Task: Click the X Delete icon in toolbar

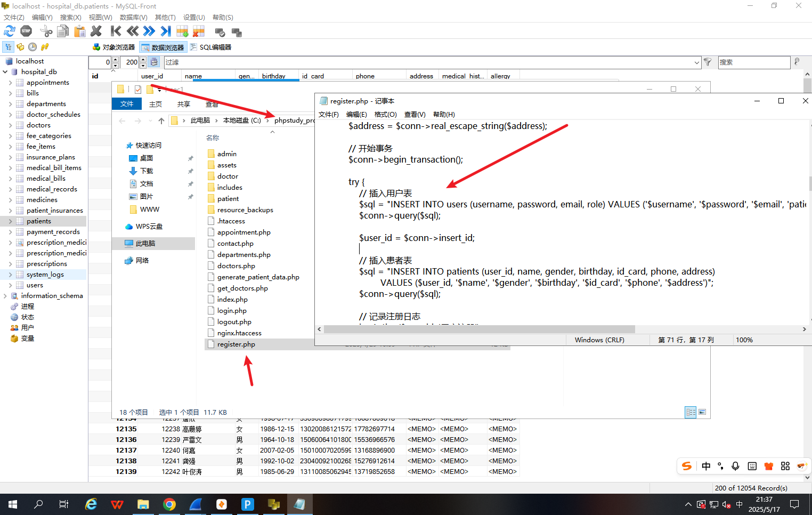Action: coord(96,31)
